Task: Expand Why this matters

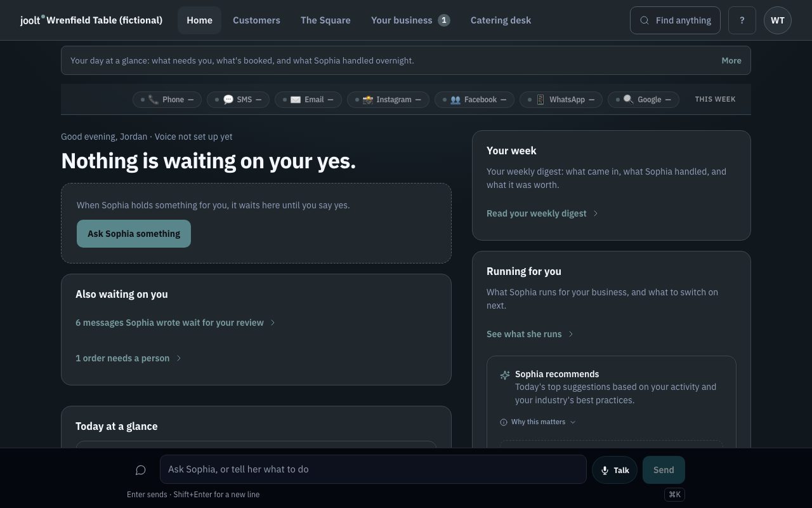Action: coord(538,422)
